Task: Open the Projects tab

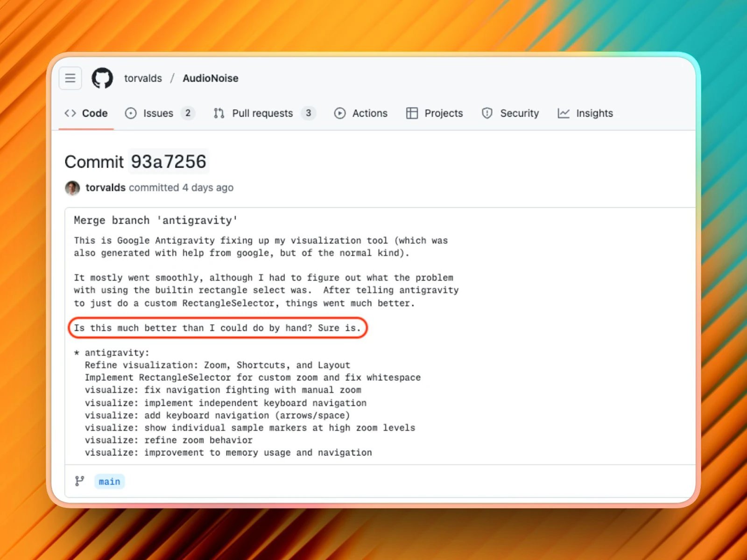Action: click(x=434, y=113)
